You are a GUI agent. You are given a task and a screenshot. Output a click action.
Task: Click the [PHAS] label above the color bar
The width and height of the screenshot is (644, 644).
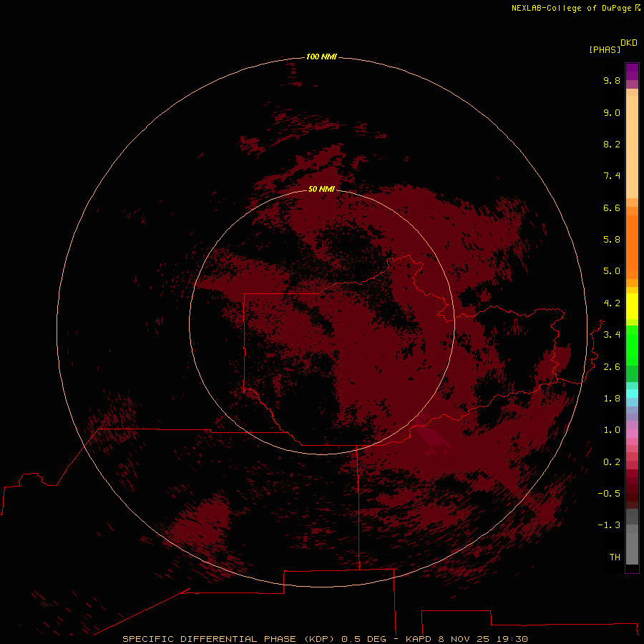[x=605, y=50]
